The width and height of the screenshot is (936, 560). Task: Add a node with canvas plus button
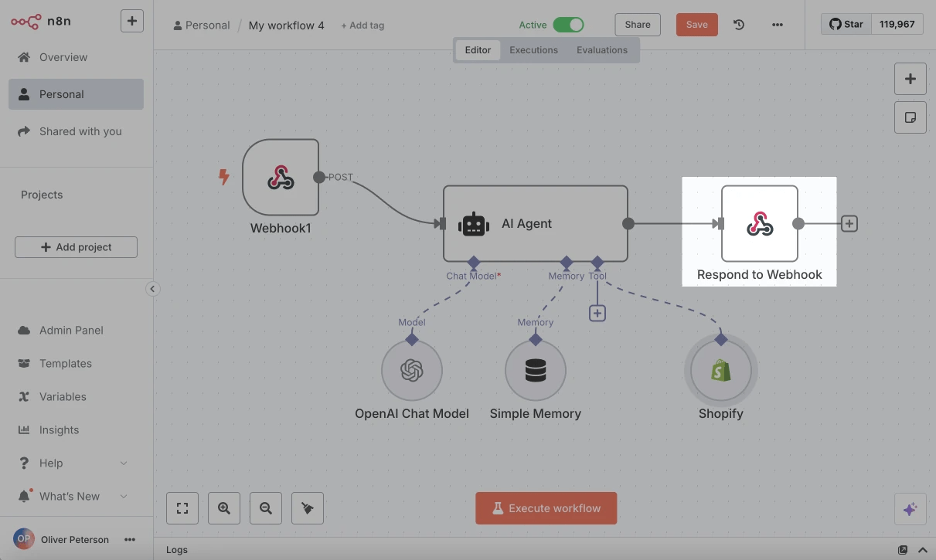[910, 79]
